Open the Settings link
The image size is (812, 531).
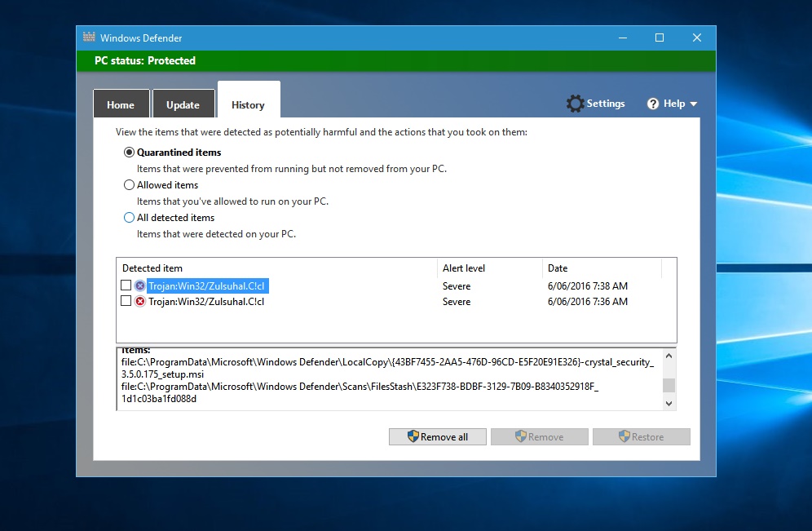click(x=606, y=103)
